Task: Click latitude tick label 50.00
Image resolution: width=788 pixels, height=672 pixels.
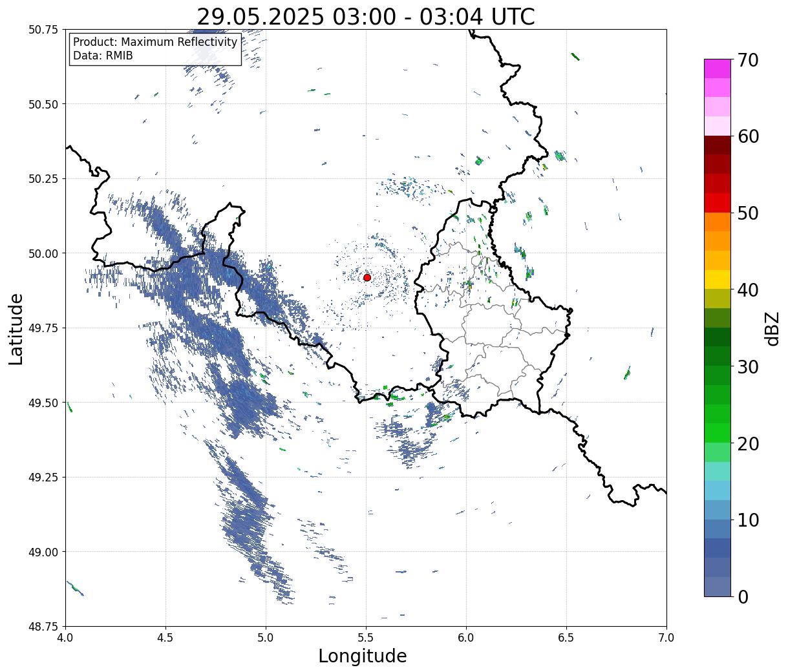Action: 43,253
